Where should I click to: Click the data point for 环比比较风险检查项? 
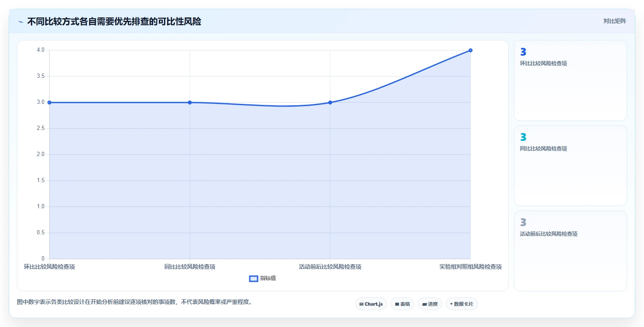[49, 102]
